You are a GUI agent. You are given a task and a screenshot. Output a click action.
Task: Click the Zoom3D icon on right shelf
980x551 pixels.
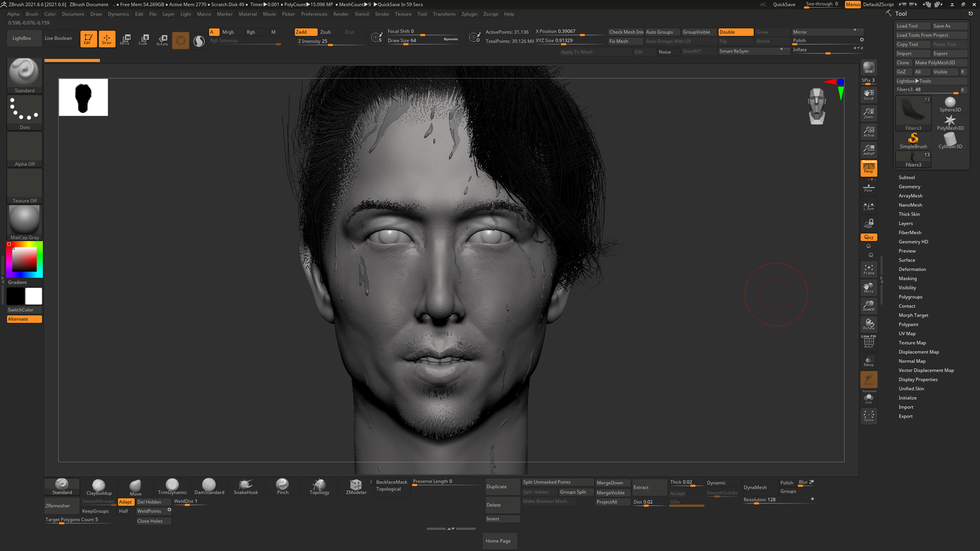point(869,306)
